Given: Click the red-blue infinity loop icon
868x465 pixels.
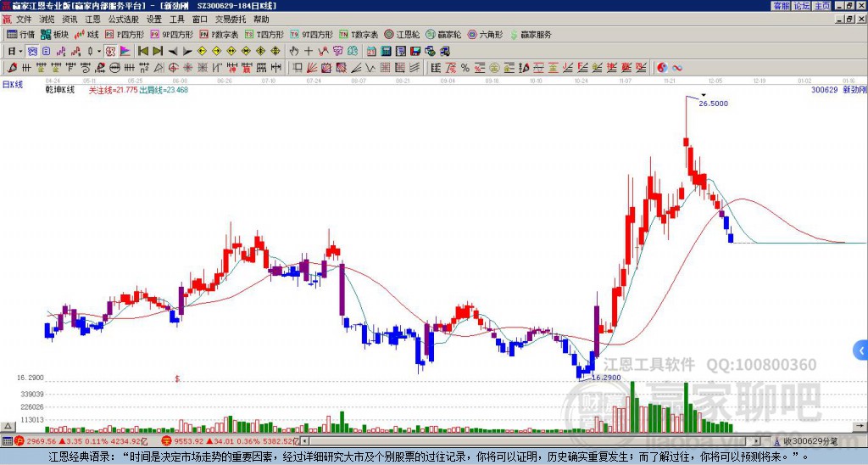Looking at the screenshot, I should [676, 68].
